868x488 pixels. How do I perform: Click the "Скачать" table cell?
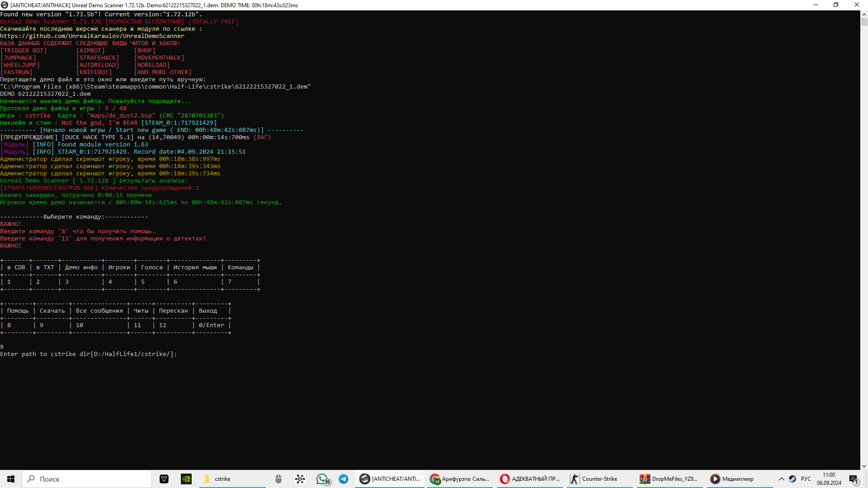(52, 311)
